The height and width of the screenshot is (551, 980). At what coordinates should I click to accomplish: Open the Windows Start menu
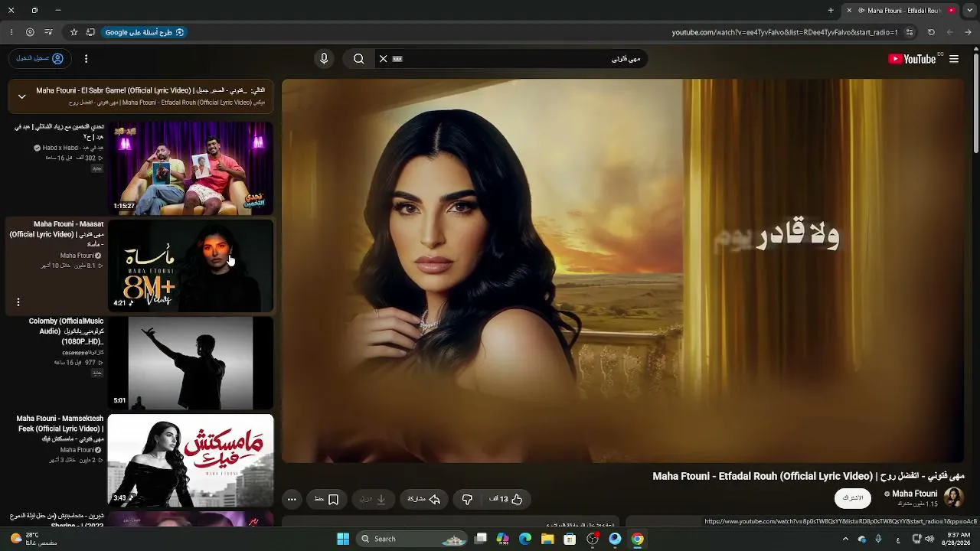[x=343, y=539]
